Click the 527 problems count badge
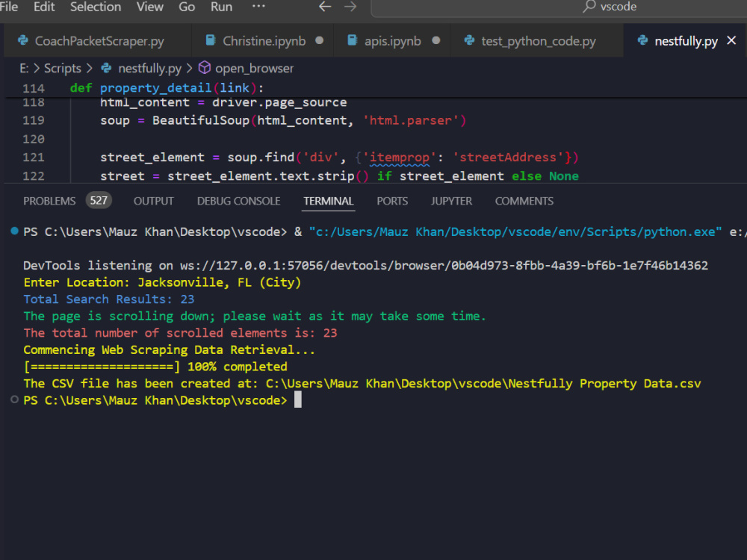Viewport: 747px width, 560px height. [99, 200]
